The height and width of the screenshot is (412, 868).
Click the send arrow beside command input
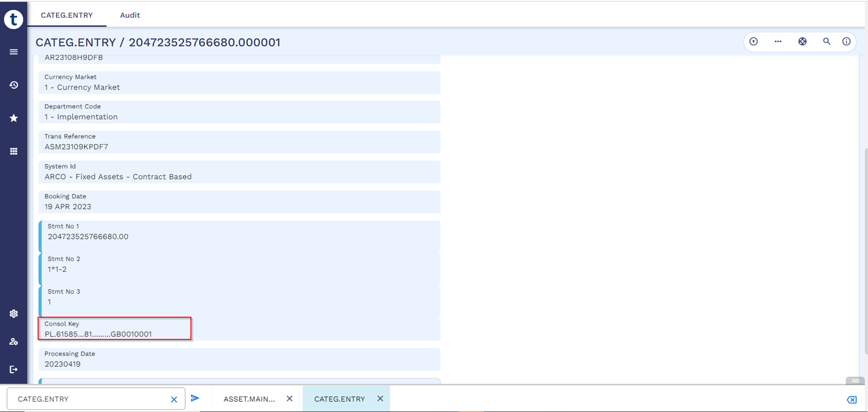195,398
